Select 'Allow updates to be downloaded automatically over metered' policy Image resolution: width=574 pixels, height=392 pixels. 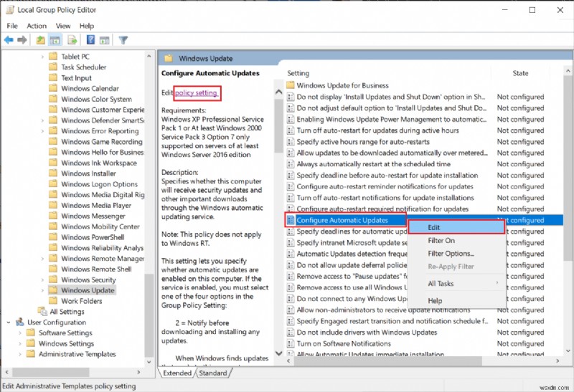click(392, 153)
